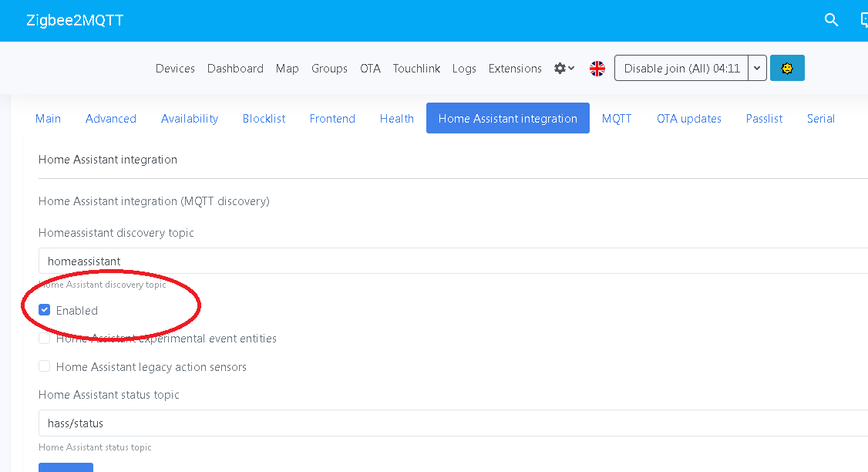The image size is (868, 472).
Task: Open the Serial tab
Action: point(820,118)
